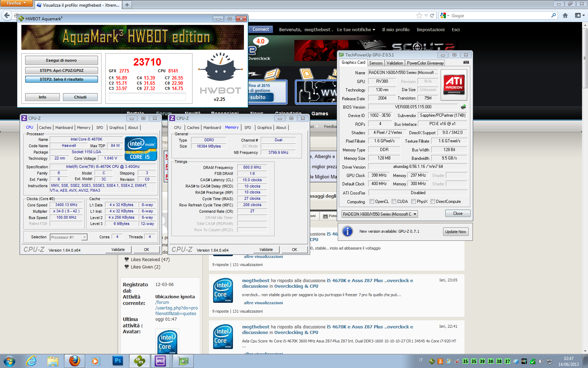Click 'Esegui di nuovo' button in Aquamark
The height and width of the screenshot is (368, 588).
point(61,60)
